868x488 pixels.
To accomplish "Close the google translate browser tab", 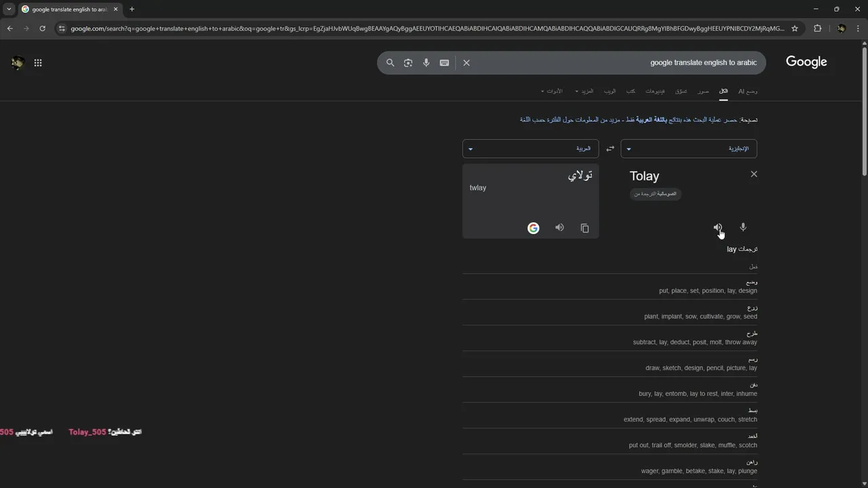I will pos(115,9).
